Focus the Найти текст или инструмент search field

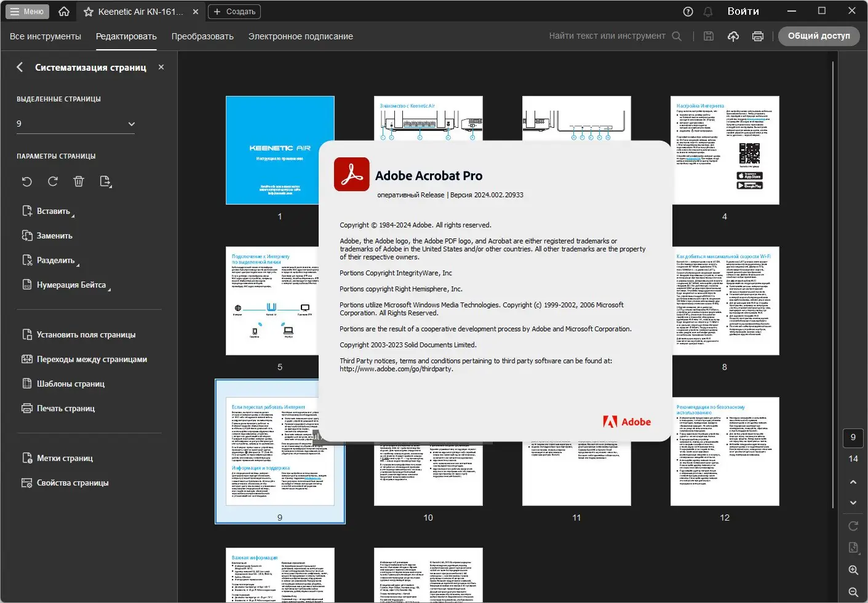click(607, 36)
